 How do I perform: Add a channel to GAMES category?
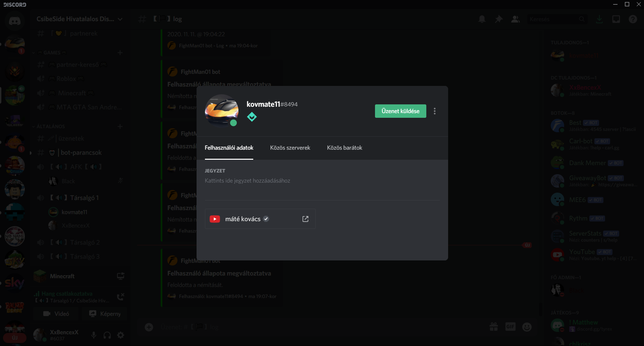tap(120, 53)
